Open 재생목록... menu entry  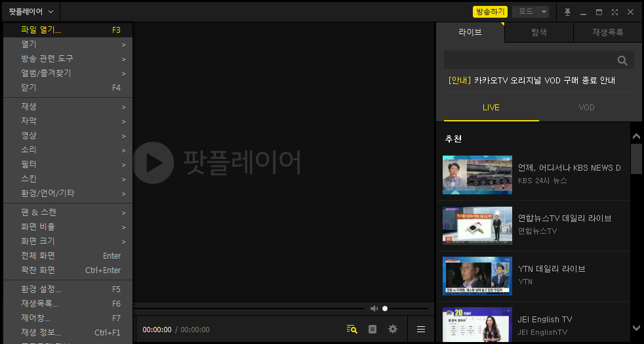[x=68, y=304]
